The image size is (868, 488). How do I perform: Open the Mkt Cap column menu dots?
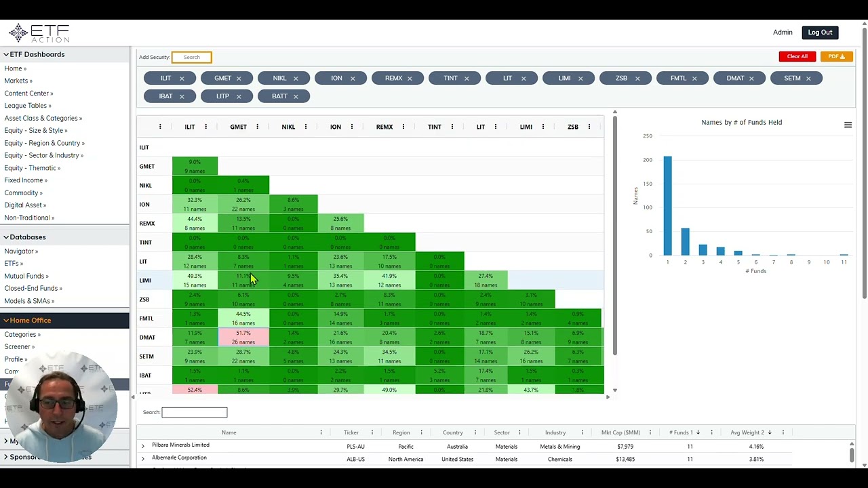point(650,432)
